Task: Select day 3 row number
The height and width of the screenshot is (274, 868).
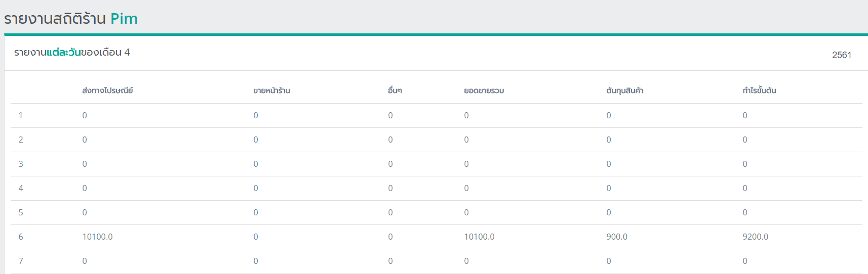Action: (x=21, y=164)
